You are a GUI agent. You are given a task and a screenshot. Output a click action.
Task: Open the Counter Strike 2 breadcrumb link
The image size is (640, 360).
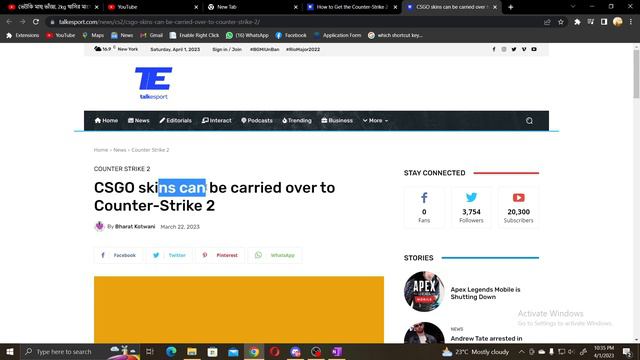click(x=150, y=150)
